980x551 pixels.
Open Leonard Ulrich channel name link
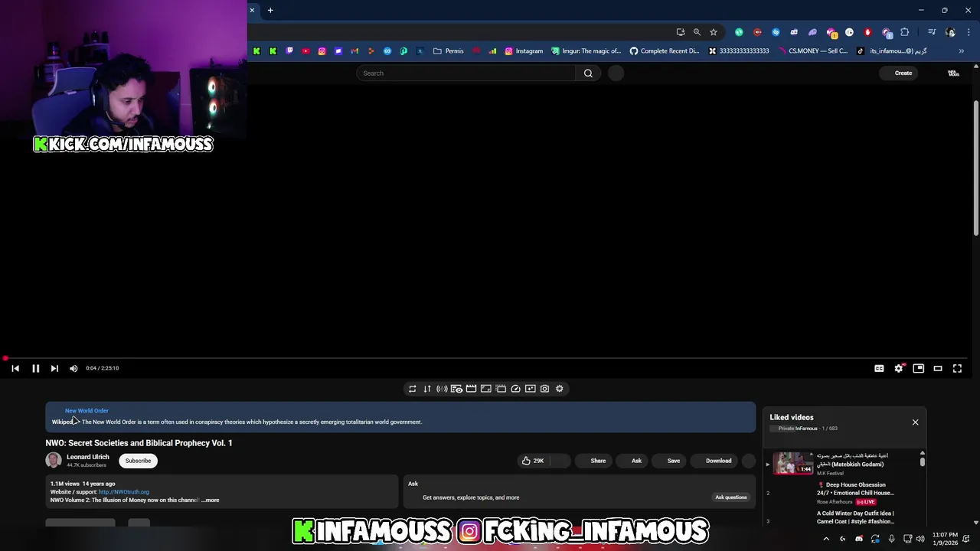click(x=88, y=457)
